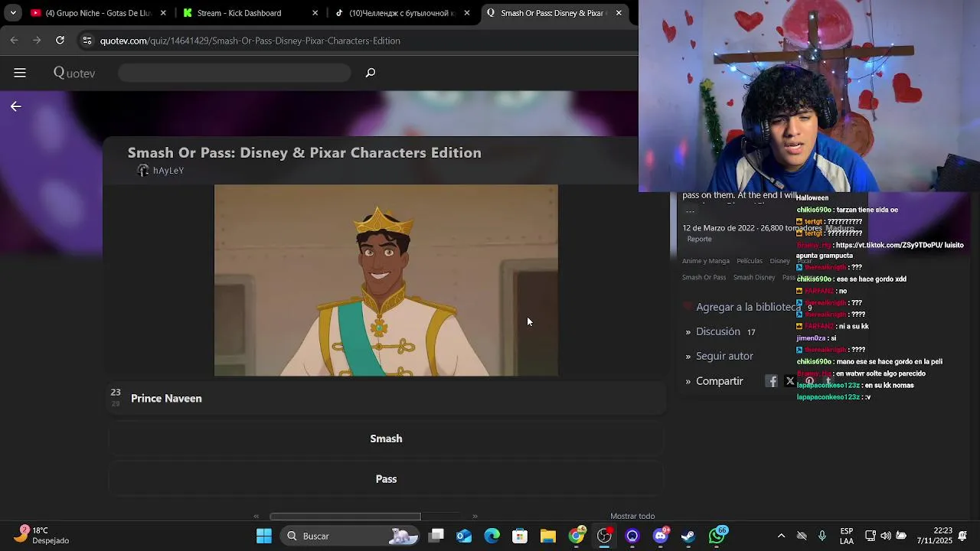Close the Grupo Niche tab
The image size is (980, 551).
click(163, 13)
